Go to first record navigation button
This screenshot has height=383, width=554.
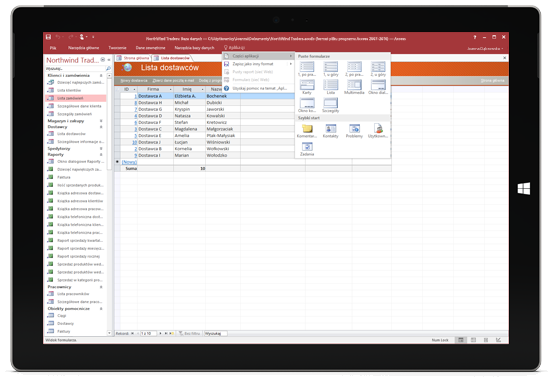click(x=132, y=333)
